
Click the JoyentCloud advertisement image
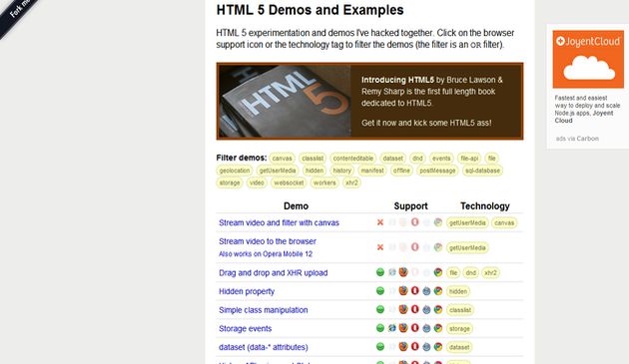pos(588,59)
